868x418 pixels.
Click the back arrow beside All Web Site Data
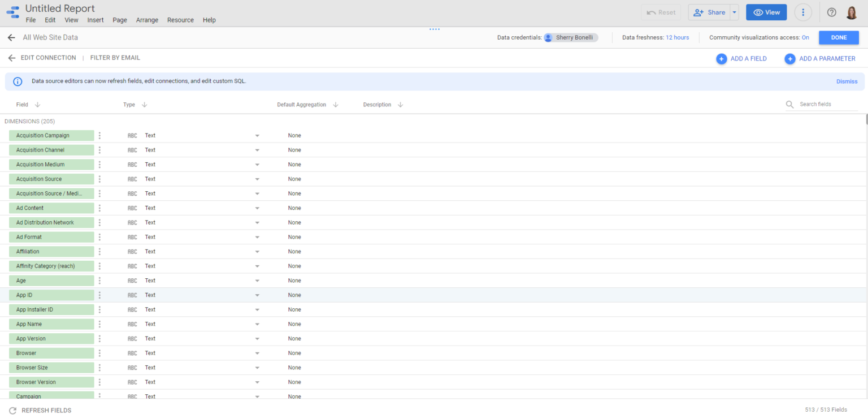click(11, 37)
